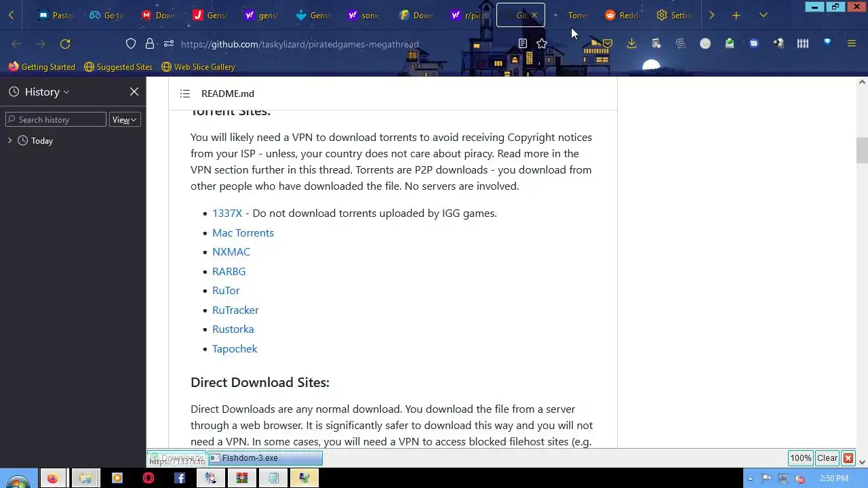This screenshot has height=488, width=868.
Task: Open the RuTracker link
Action: point(235,310)
